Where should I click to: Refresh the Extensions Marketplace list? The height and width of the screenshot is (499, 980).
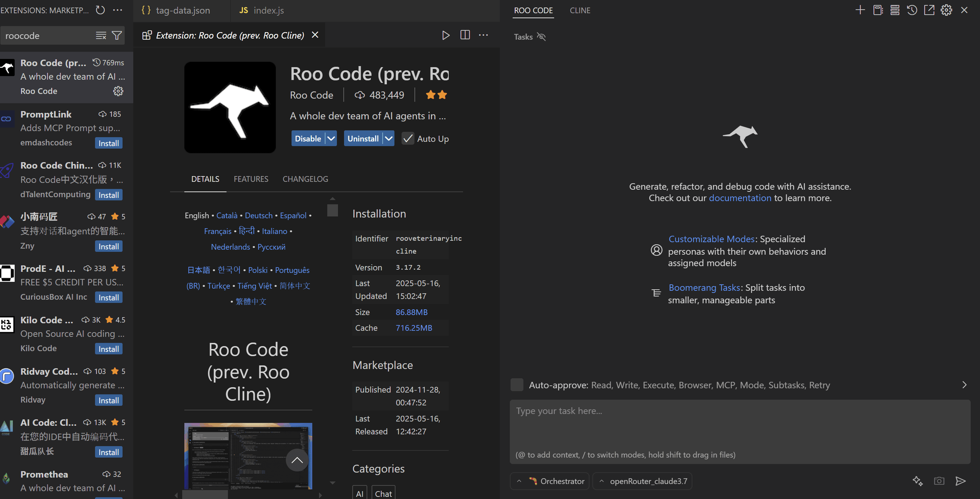[100, 10]
